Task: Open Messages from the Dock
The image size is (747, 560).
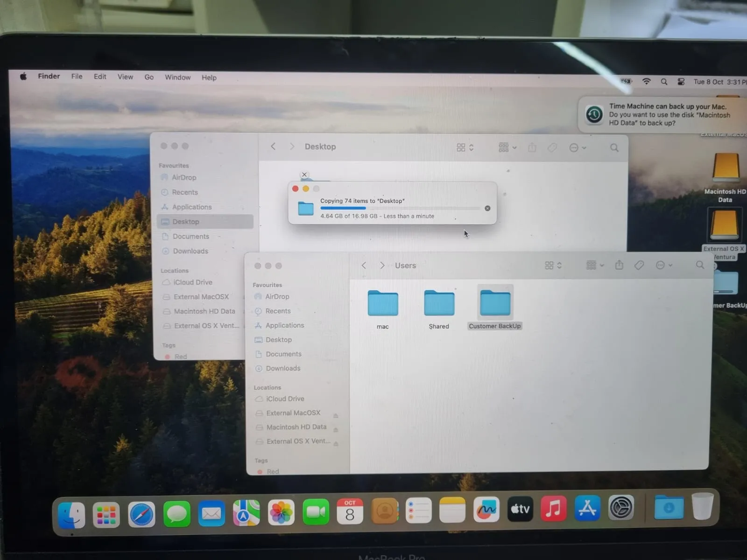Action: (x=176, y=514)
